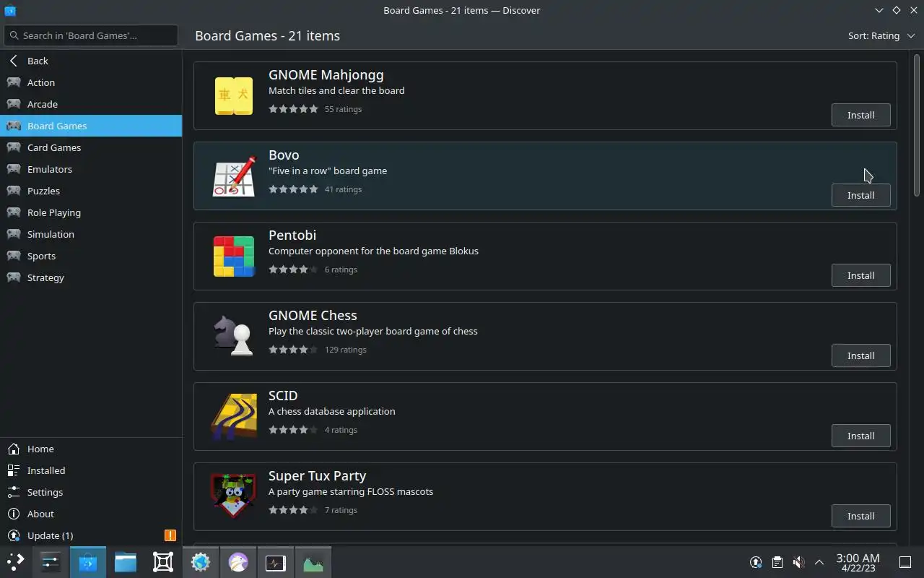The height and width of the screenshot is (578, 924).
Task: Select the Arcade category
Action: click(x=91, y=104)
